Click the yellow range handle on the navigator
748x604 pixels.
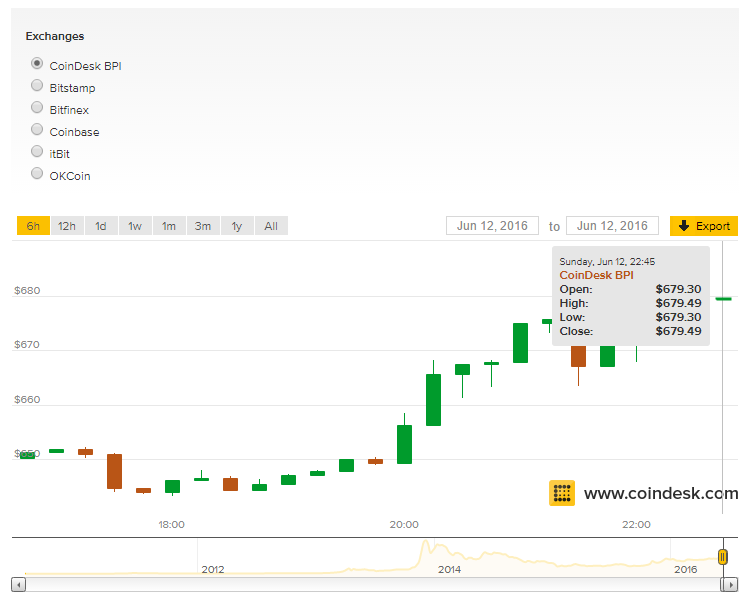(x=723, y=557)
